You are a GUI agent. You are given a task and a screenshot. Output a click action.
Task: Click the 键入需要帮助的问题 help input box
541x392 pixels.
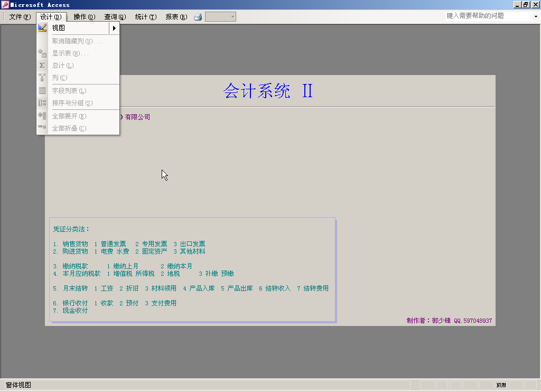(x=486, y=16)
